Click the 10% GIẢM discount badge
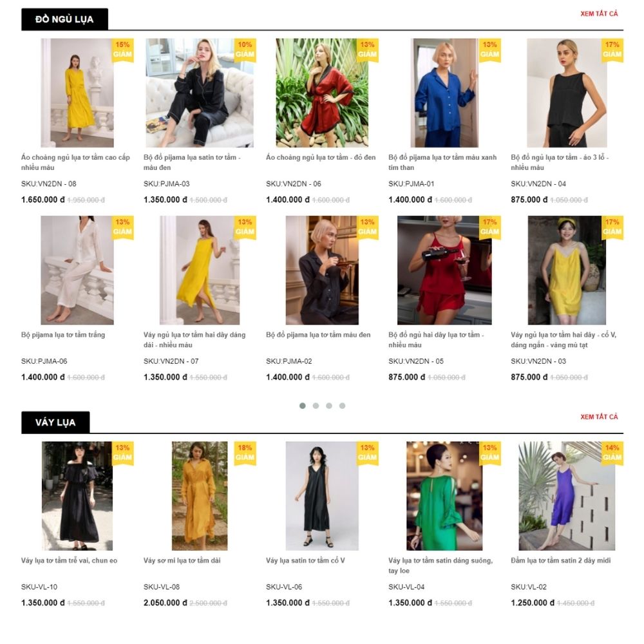The width and height of the screenshot is (644, 644). (245, 50)
